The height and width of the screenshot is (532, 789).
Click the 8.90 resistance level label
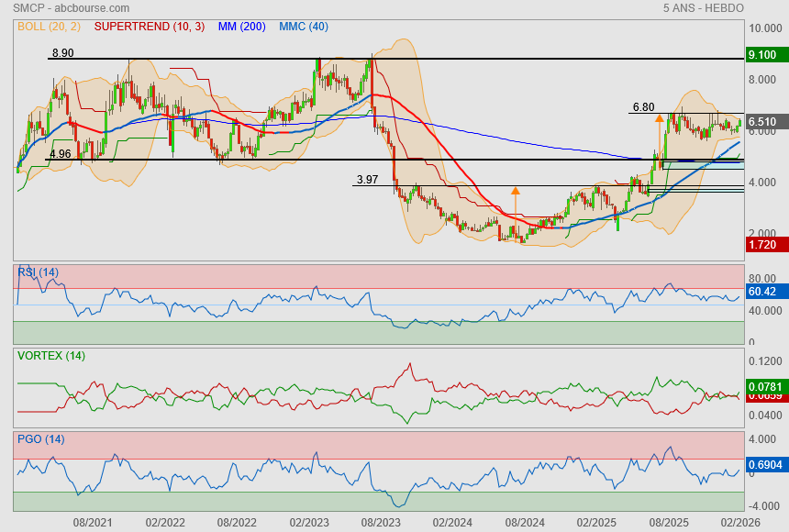pos(62,53)
